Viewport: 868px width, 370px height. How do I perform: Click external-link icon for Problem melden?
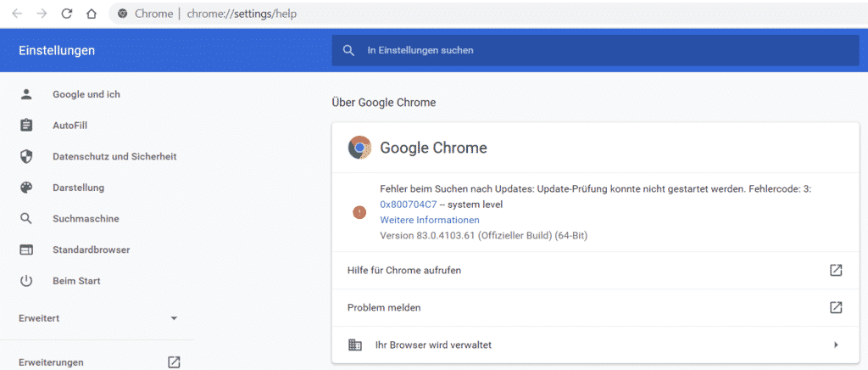(x=836, y=307)
